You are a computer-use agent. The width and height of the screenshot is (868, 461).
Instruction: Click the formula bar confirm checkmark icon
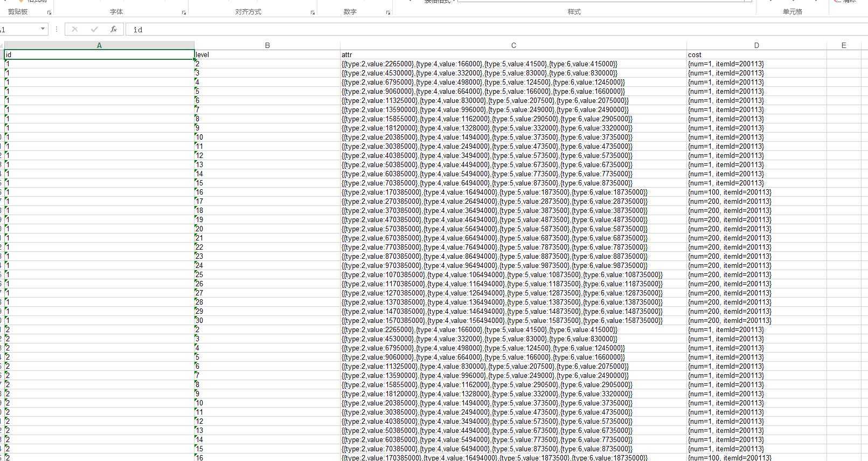94,29
